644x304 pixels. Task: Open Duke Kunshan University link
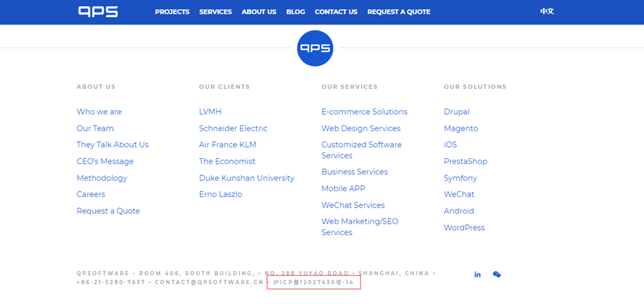(x=246, y=178)
